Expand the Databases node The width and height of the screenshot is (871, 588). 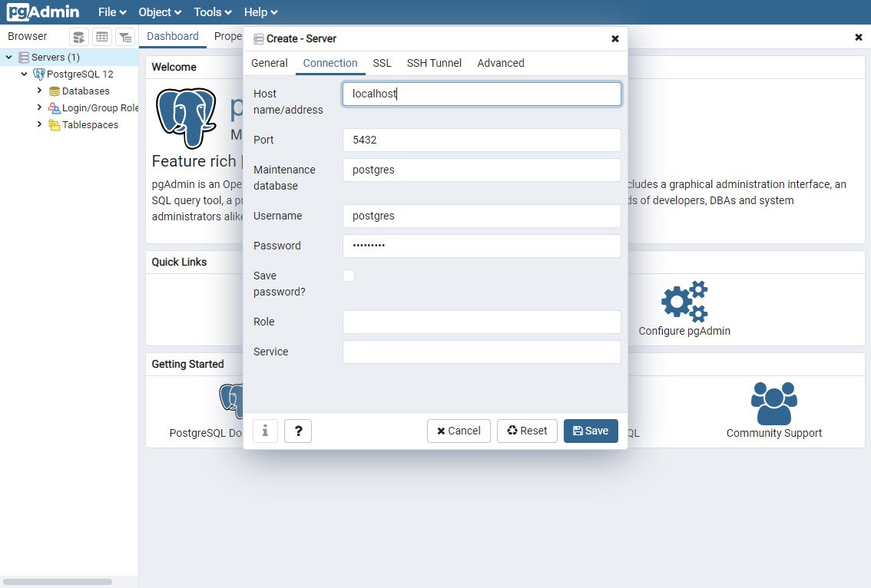tap(39, 91)
